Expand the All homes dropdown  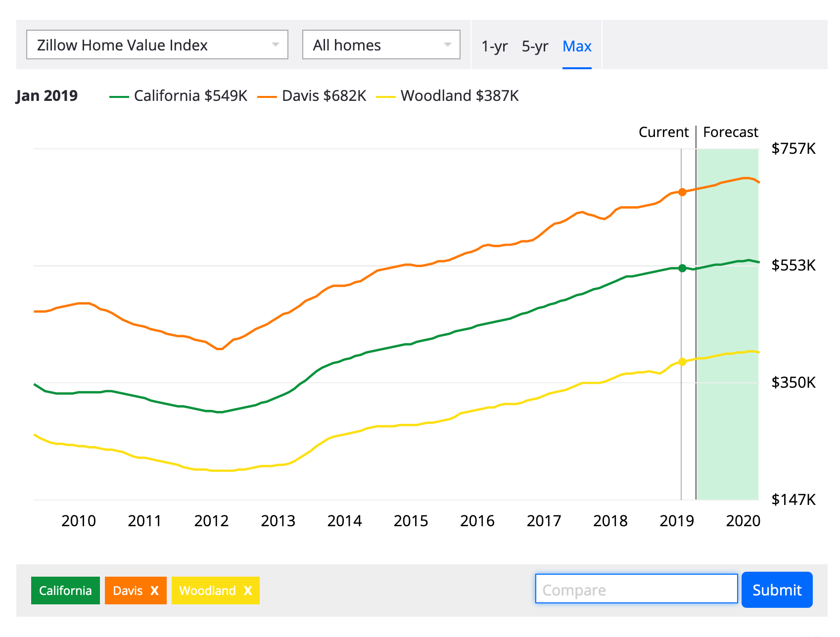coord(381,45)
